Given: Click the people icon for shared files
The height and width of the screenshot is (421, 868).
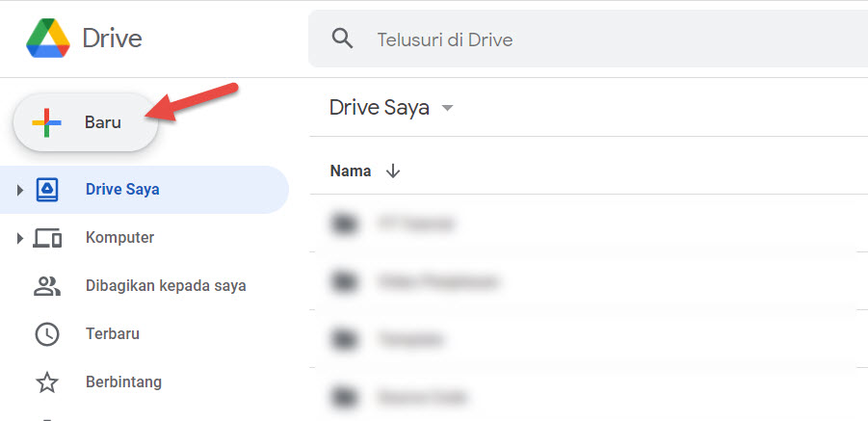Looking at the screenshot, I should point(46,285).
